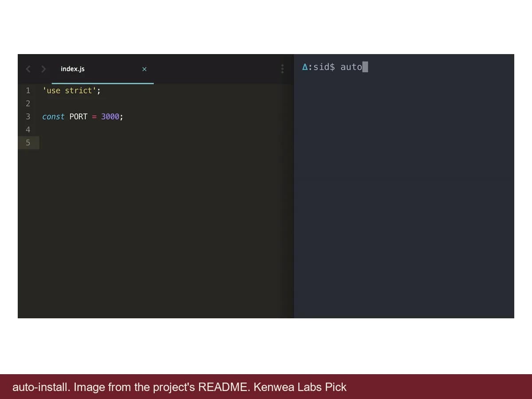Viewport: 532px width, 399px height.
Task: Click the equals sign in line 3
Action: (x=94, y=117)
